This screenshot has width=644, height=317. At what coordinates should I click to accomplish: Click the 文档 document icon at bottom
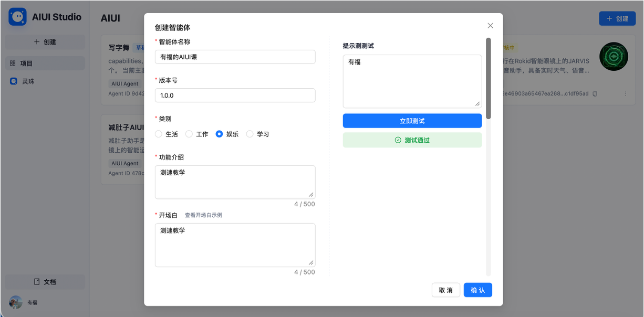(x=37, y=282)
